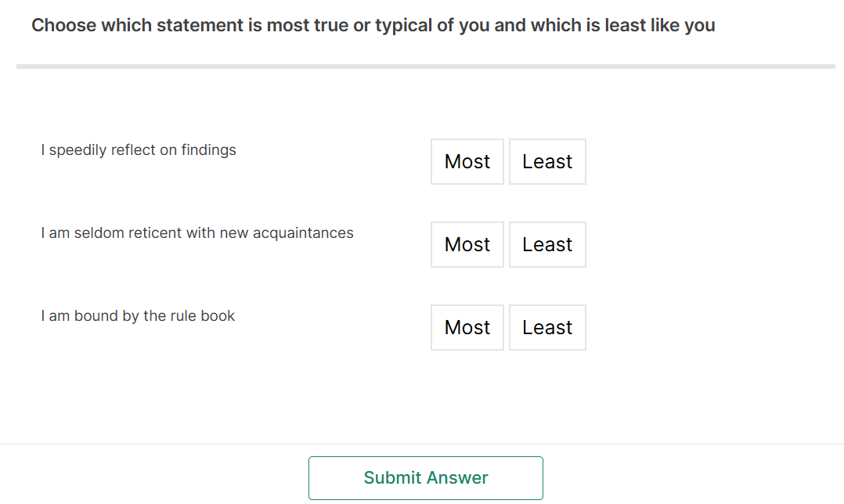844x504 pixels.
Task: Click the word 'findings' in the first statement
Action: (x=208, y=150)
